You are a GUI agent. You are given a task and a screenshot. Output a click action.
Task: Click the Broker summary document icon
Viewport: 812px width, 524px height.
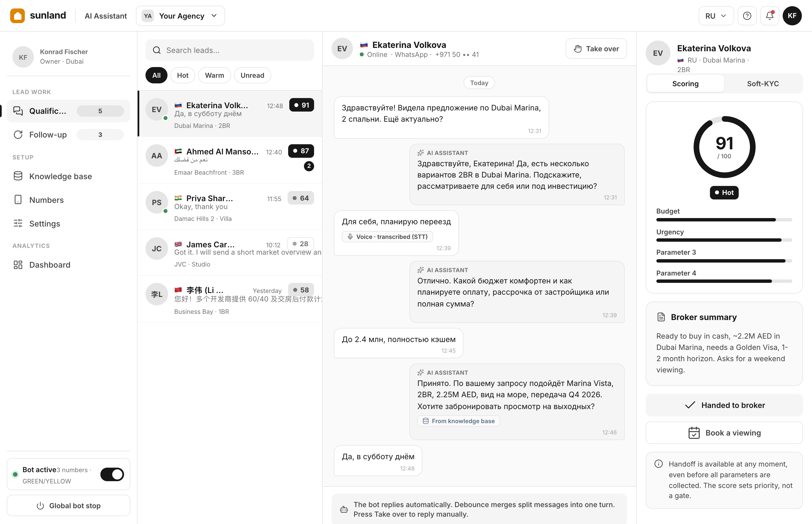point(661,317)
